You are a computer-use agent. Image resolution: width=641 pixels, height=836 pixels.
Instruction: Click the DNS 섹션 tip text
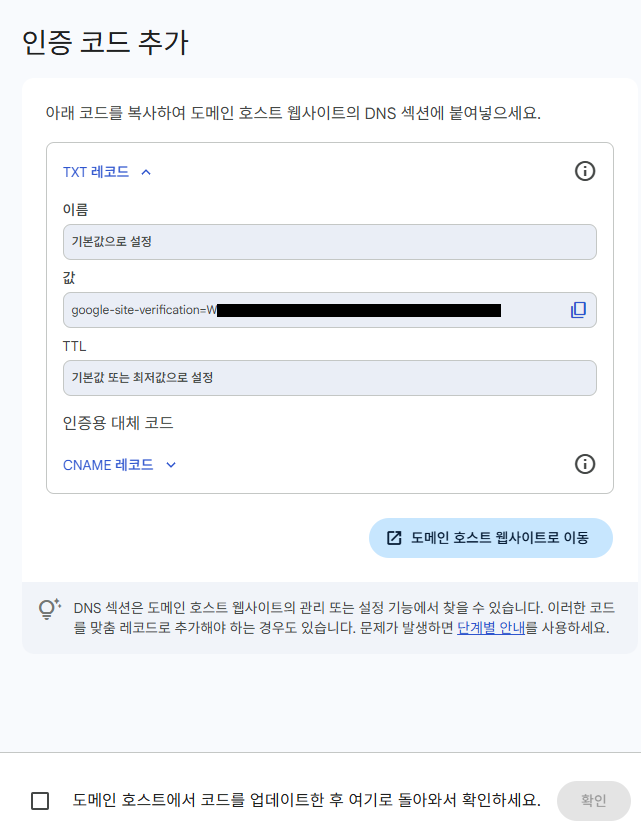pos(344,617)
